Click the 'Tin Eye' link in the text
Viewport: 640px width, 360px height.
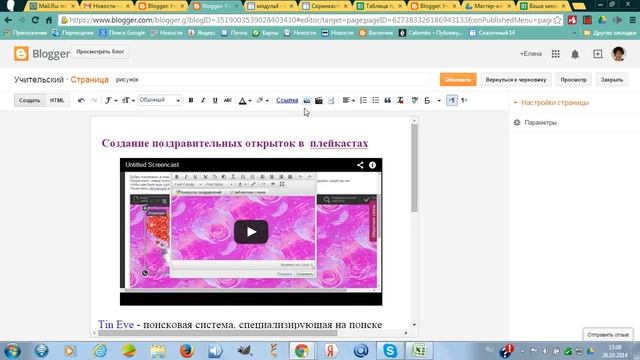[x=116, y=324]
